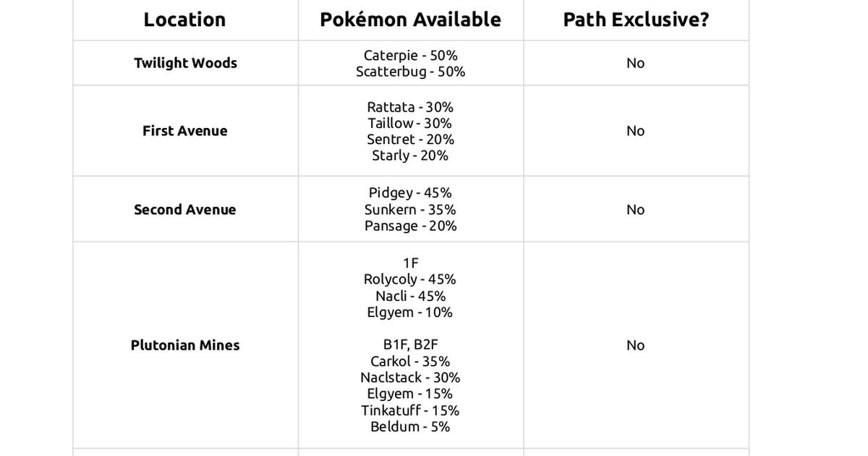Click the Starly - 20% entry
Viewport: 868px width, 456px height.
[410, 156]
